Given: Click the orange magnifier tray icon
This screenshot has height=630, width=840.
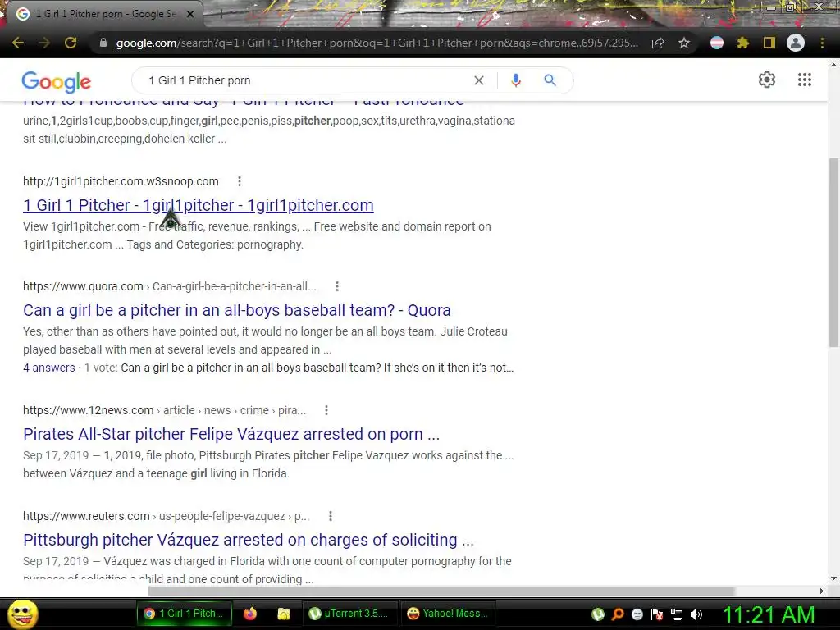Looking at the screenshot, I should (618, 614).
